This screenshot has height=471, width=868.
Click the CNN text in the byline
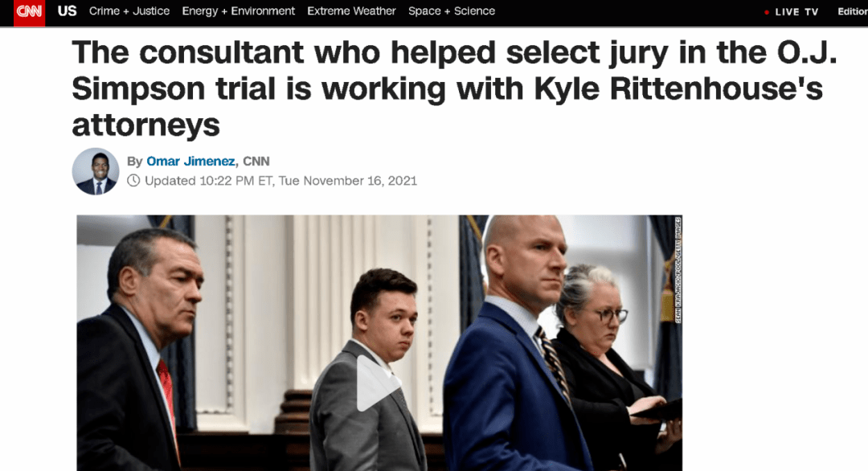(x=256, y=161)
